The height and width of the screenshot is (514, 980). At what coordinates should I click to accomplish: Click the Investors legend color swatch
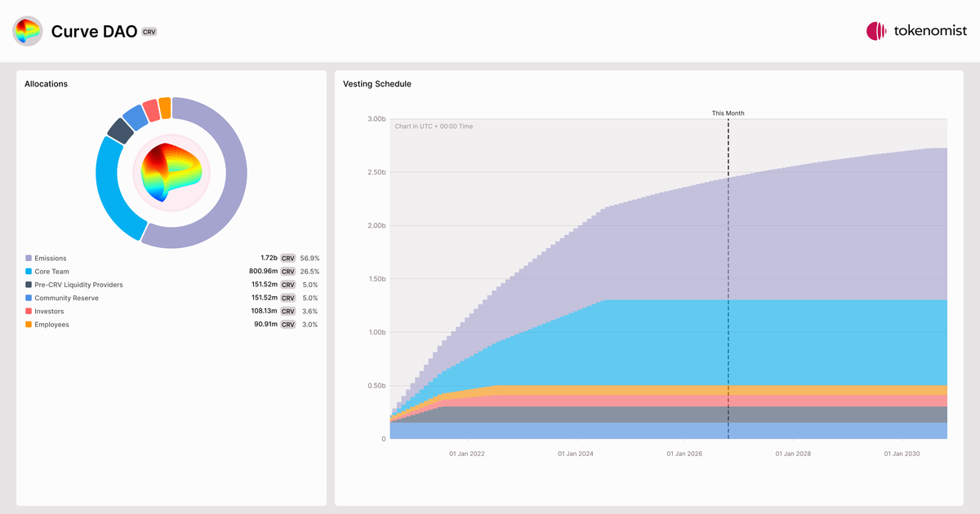pyautogui.click(x=29, y=312)
